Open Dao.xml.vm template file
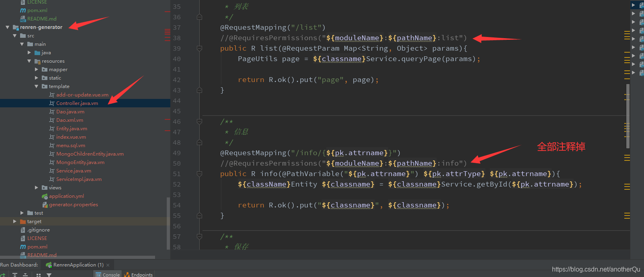This screenshot has height=277, width=644. [x=70, y=120]
